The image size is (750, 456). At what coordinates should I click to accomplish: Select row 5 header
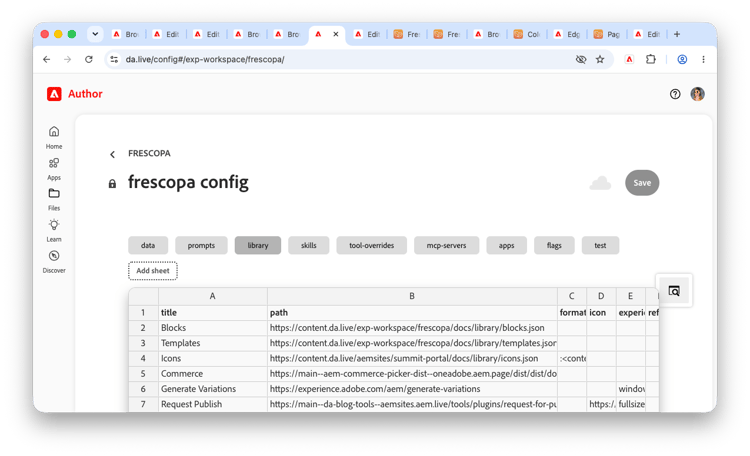point(143,374)
